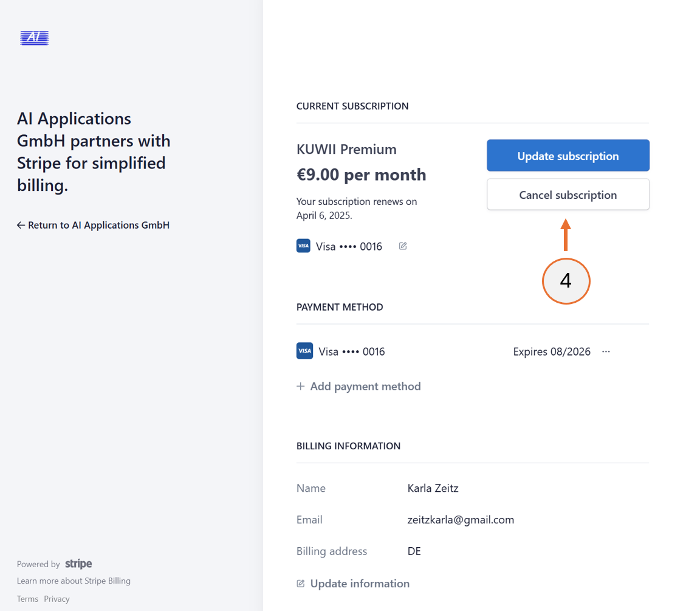700x611 pixels.
Task: Click the Visa card icon under Payment Method
Action: (x=304, y=351)
